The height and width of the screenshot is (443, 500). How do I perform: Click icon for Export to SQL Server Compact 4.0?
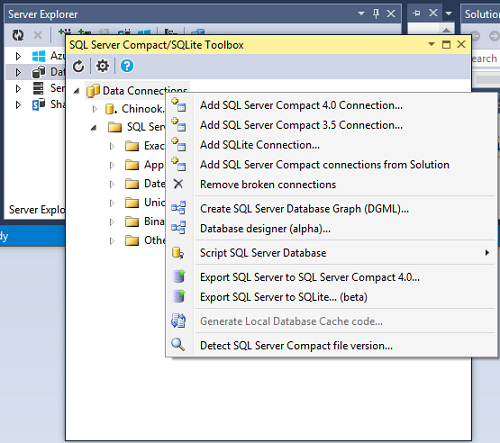(179, 277)
